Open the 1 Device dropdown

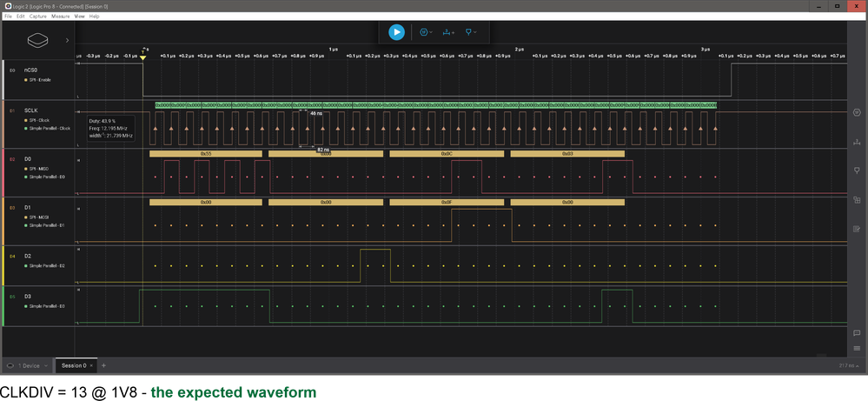point(29,365)
